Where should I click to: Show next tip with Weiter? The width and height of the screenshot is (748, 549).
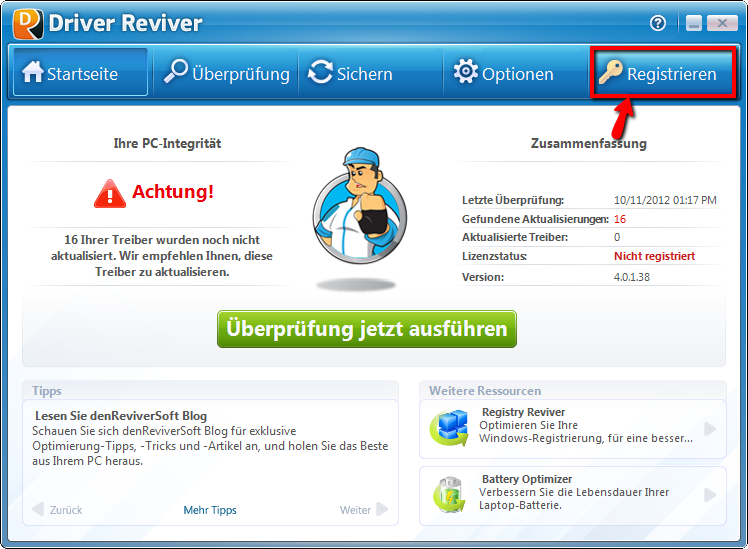coord(355,510)
